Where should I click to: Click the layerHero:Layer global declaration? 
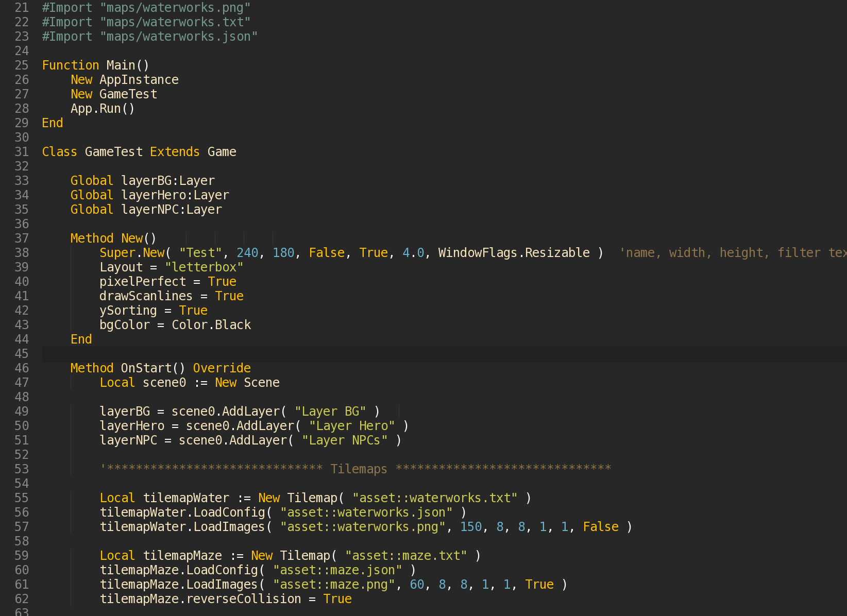175,195
